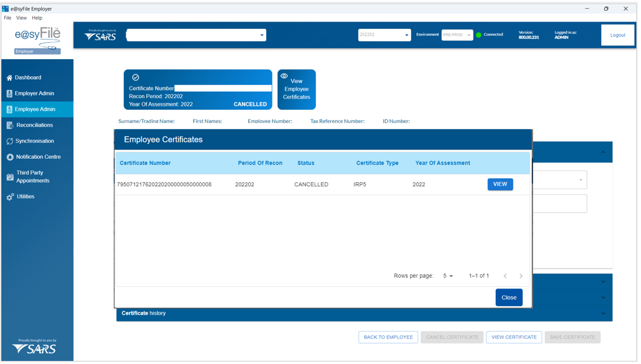This screenshot has width=641, height=364.
Task: Click View Employee Certificates eye tile
Action: [297, 89]
